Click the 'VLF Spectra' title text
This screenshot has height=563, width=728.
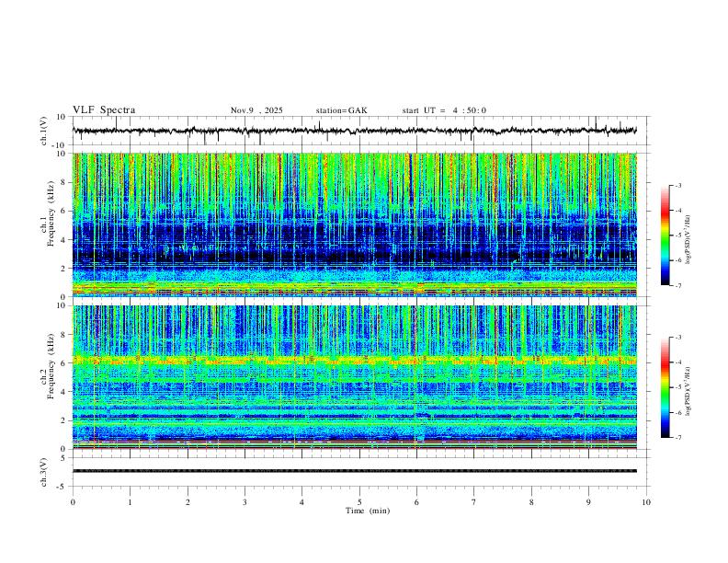click(x=104, y=110)
